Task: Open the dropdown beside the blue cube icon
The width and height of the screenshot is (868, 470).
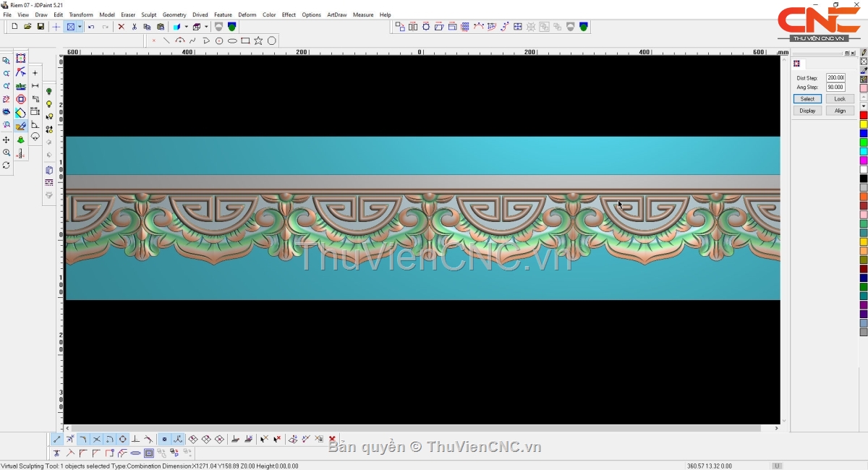Action: click(x=186, y=27)
